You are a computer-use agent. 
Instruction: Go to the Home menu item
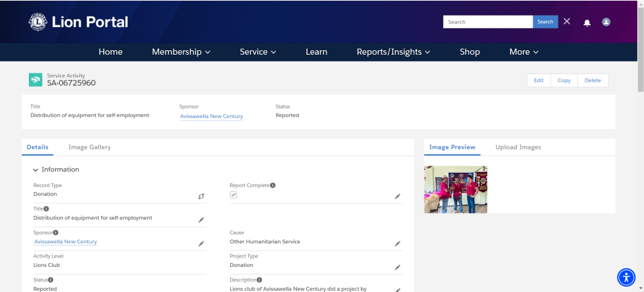[x=111, y=52]
